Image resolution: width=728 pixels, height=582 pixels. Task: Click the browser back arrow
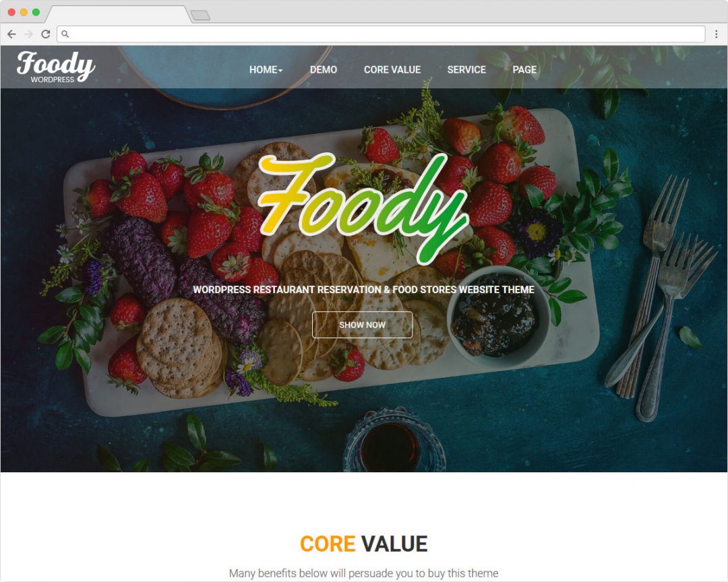coord(11,34)
